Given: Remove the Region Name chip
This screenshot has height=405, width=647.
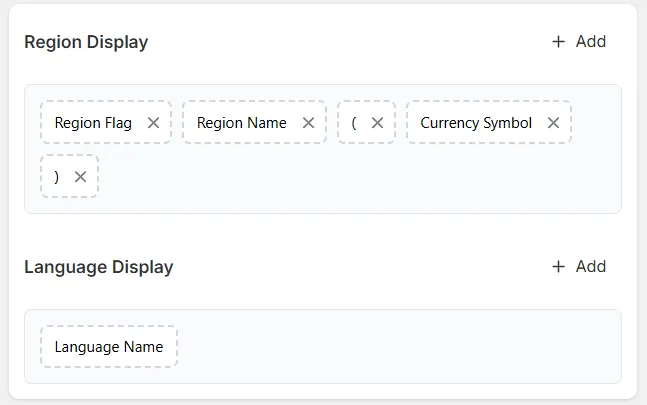Looking at the screenshot, I should [308, 122].
